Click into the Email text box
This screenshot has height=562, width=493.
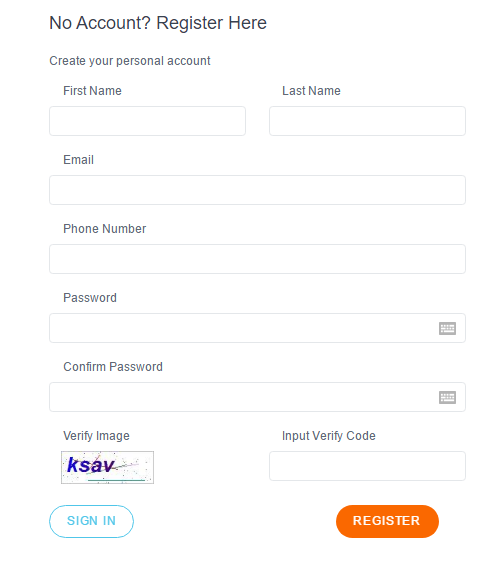(x=257, y=190)
